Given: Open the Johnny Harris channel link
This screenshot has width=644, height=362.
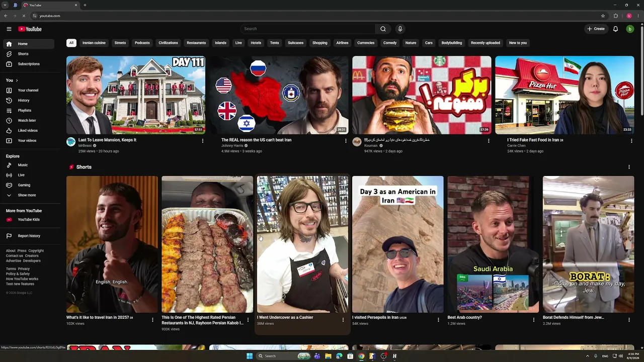Looking at the screenshot, I should pos(232,146).
